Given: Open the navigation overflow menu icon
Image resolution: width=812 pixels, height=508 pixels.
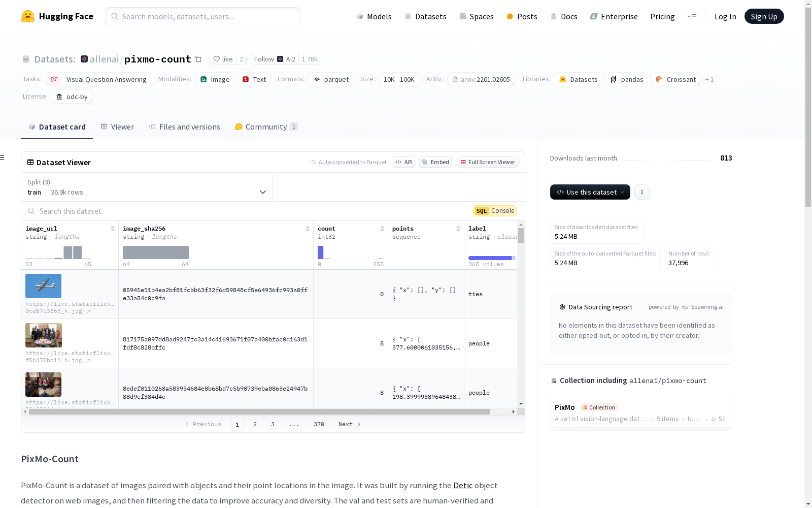Looking at the screenshot, I should [x=692, y=16].
